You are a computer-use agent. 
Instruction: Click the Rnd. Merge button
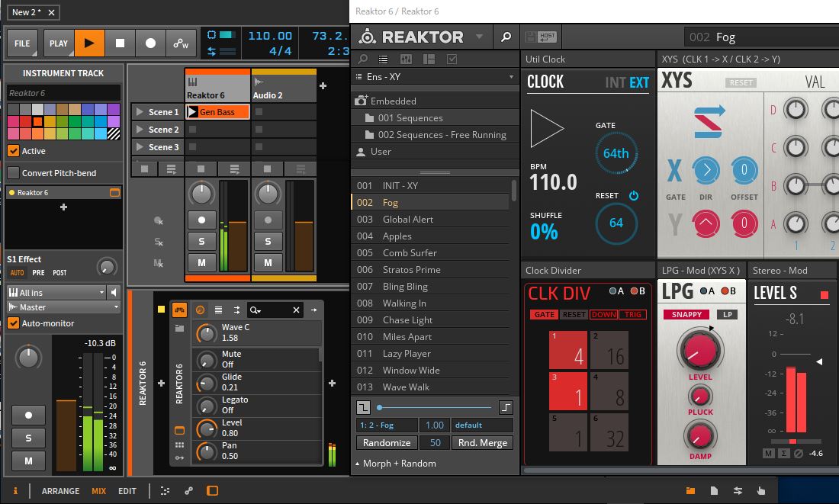pyautogui.click(x=482, y=442)
